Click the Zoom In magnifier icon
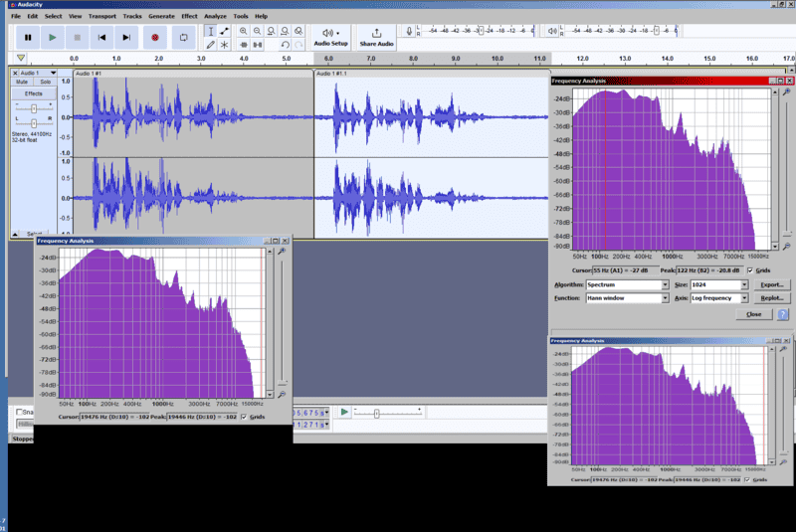Viewport: 796px width, 532px height. click(244, 31)
